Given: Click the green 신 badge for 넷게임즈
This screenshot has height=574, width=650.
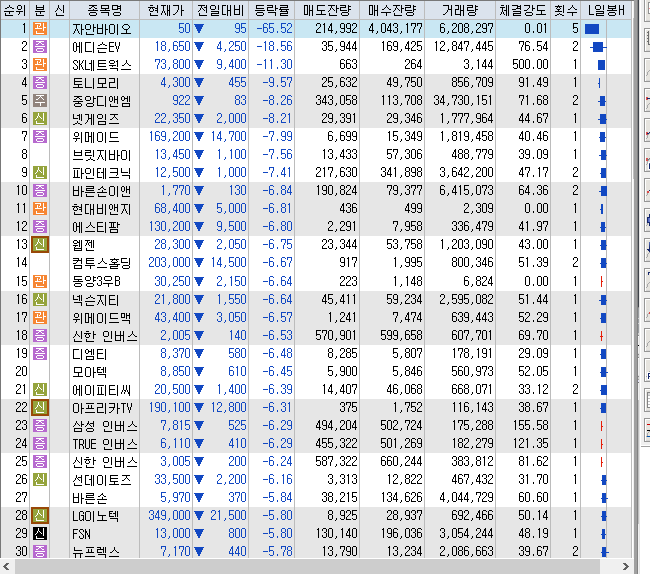Looking at the screenshot, I should (x=40, y=119).
